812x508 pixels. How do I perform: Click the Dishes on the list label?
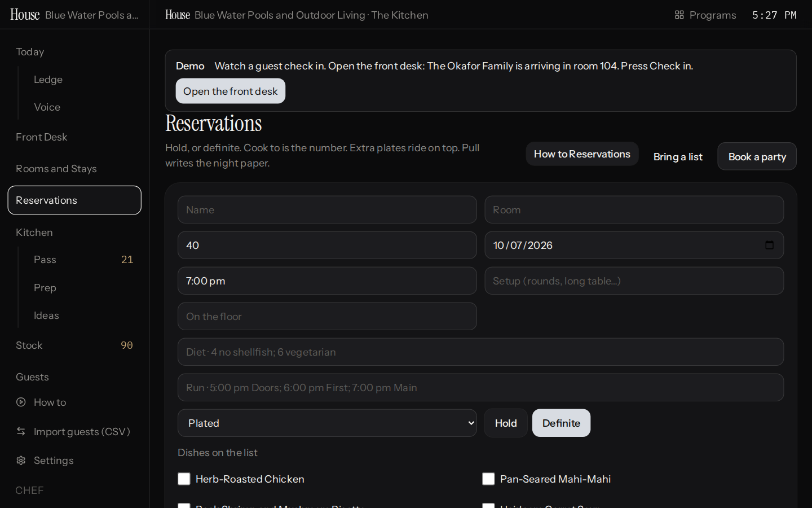tap(218, 453)
